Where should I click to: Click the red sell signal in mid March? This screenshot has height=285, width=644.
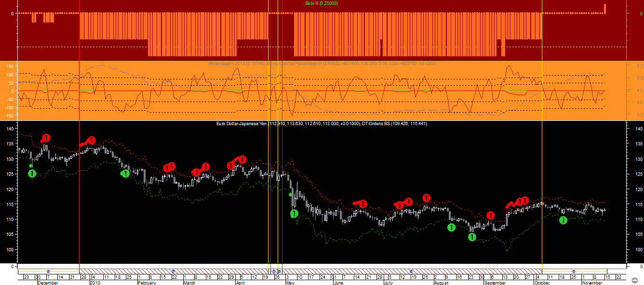tap(206, 167)
